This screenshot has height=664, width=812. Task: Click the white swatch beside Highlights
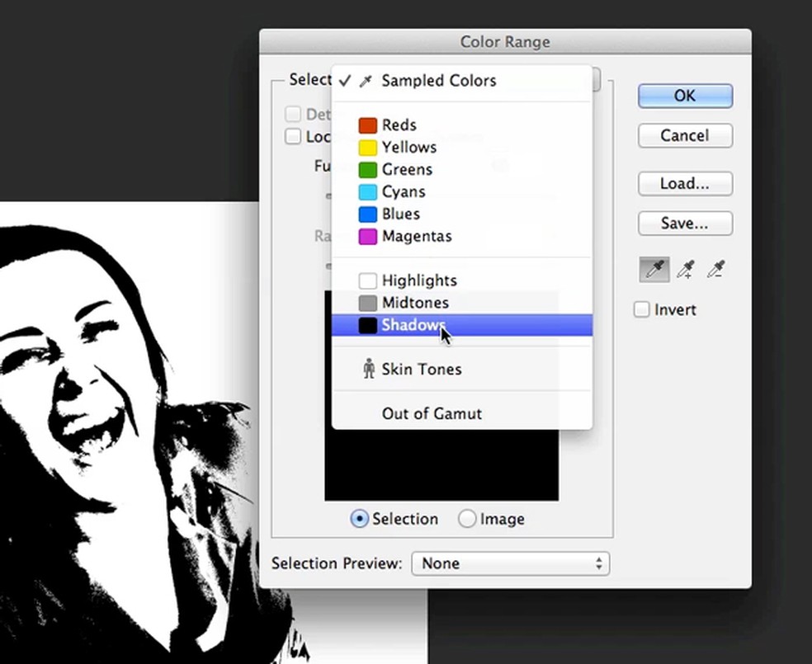[x=366, y=280]
